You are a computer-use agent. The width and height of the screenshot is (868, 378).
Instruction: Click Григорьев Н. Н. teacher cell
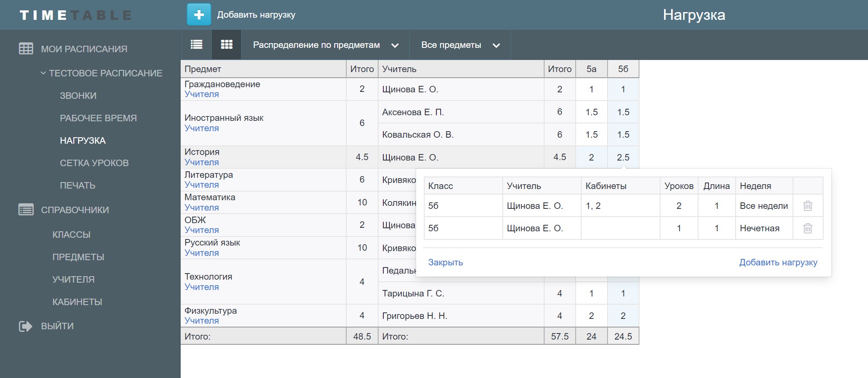(x=461, y=316)
